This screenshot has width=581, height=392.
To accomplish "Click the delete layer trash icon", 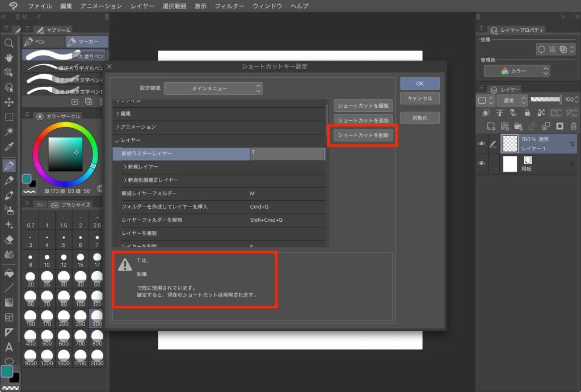I will (573, 127).
